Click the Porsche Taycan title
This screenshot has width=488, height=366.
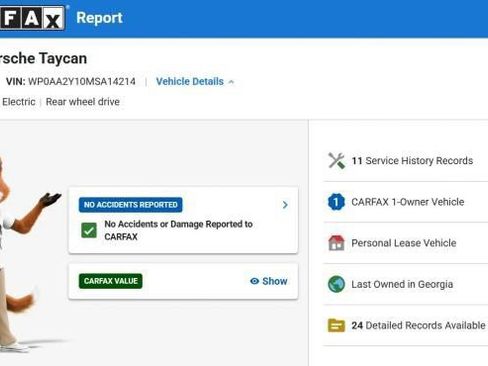point(43,58)
